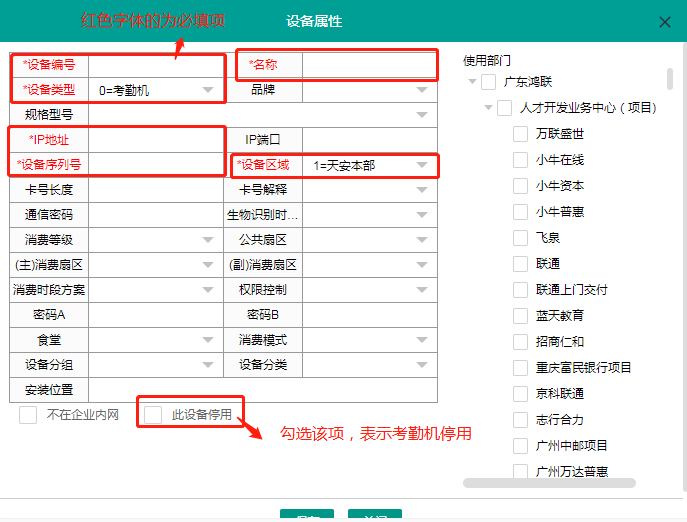Viewport: 687px width, 522px height.
Task: Close the 设备属性 dialog with X
Action: [x=665, y=22]
